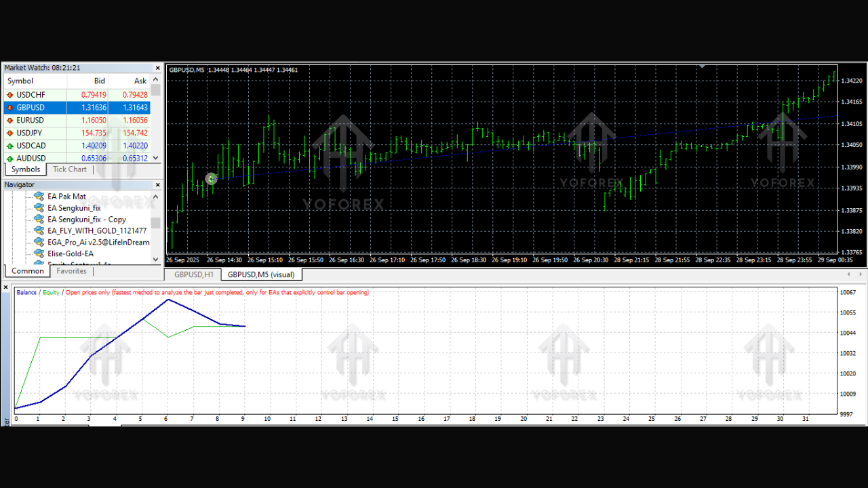Switch to the Favorites tab in Navigator
Image resolution: width=868 pixels, height=488 pixels.
(72, 271)
